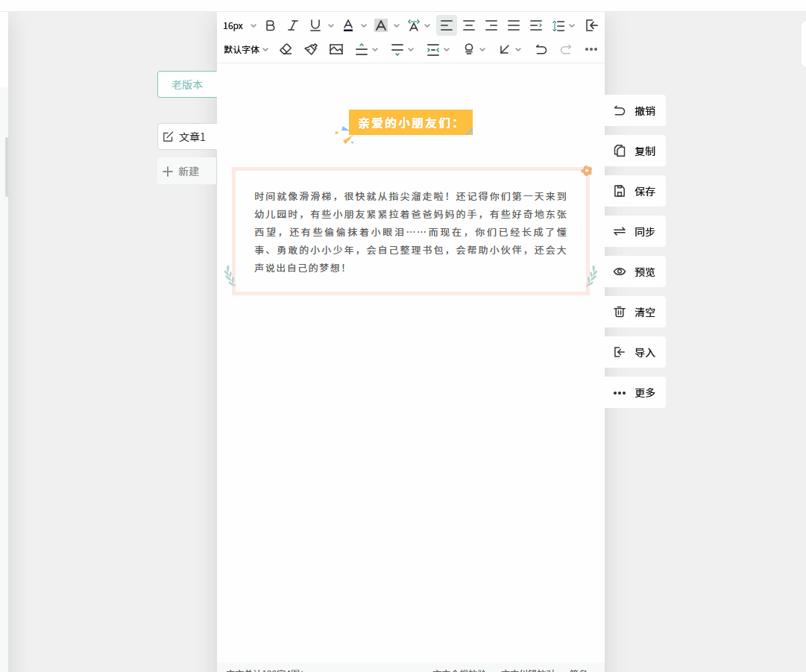This screenshot has width=806, height=672.
Task: Toggle bold formatting
Action: pyautogui.click(x=271, y=25)
